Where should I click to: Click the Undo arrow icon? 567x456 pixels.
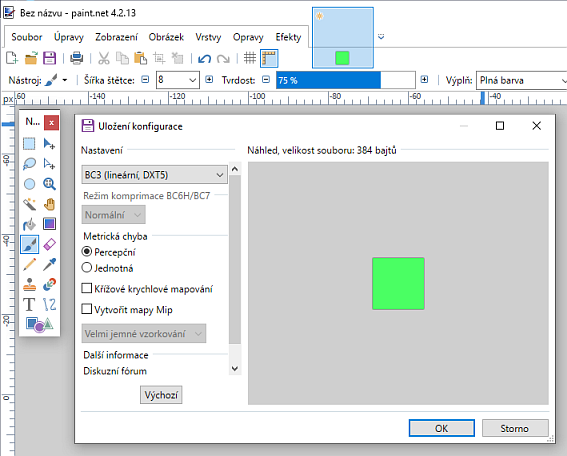coord(204,59)
